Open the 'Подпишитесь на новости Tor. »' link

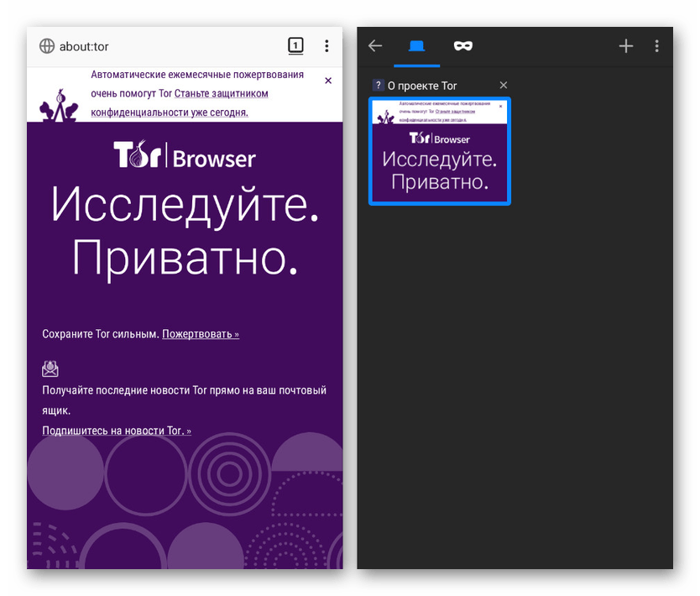click(117, 431)
